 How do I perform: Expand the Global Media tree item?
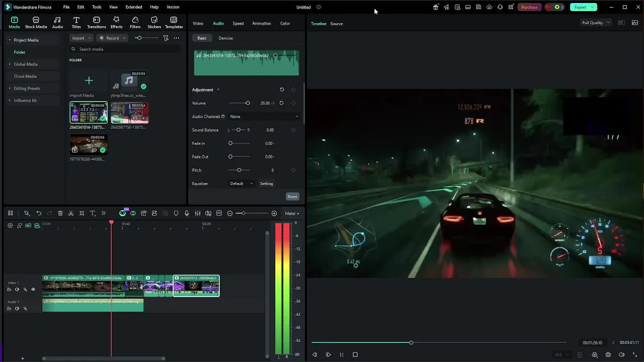[x=10, y=64]
